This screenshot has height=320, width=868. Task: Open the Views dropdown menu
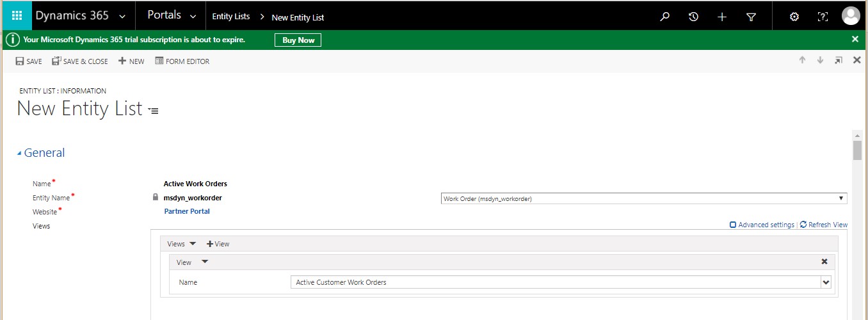point(182,244)
